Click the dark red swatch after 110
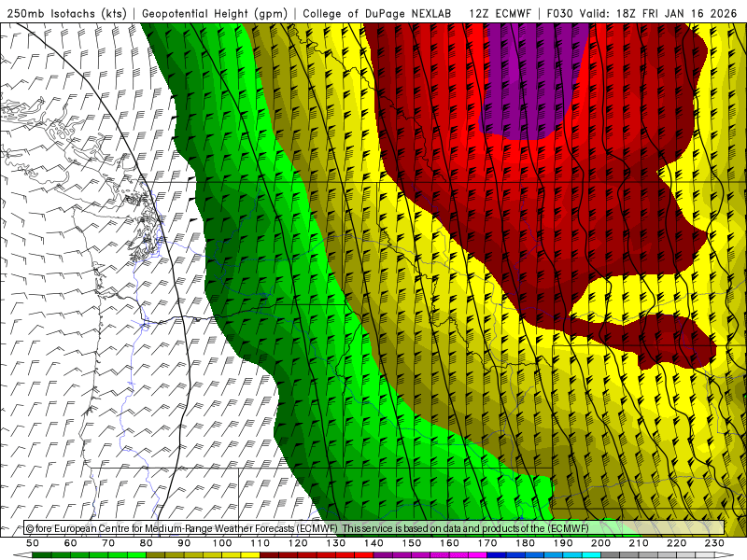Screen dimensions: 747x560 (269, 555)
